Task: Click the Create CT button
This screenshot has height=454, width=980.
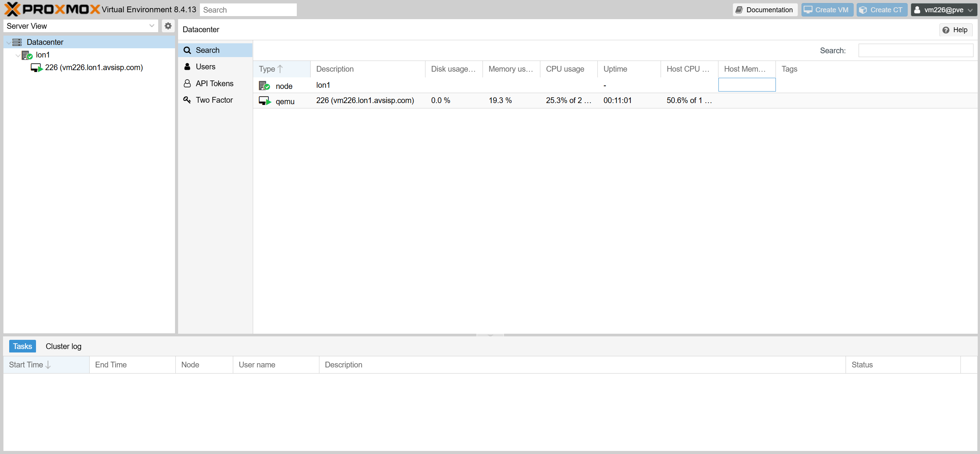Action: point(882,10)
